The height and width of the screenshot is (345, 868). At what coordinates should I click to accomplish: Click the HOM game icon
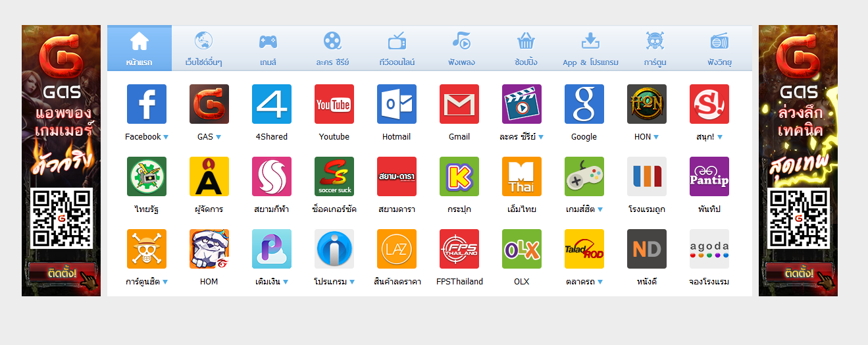coord(209,249)
